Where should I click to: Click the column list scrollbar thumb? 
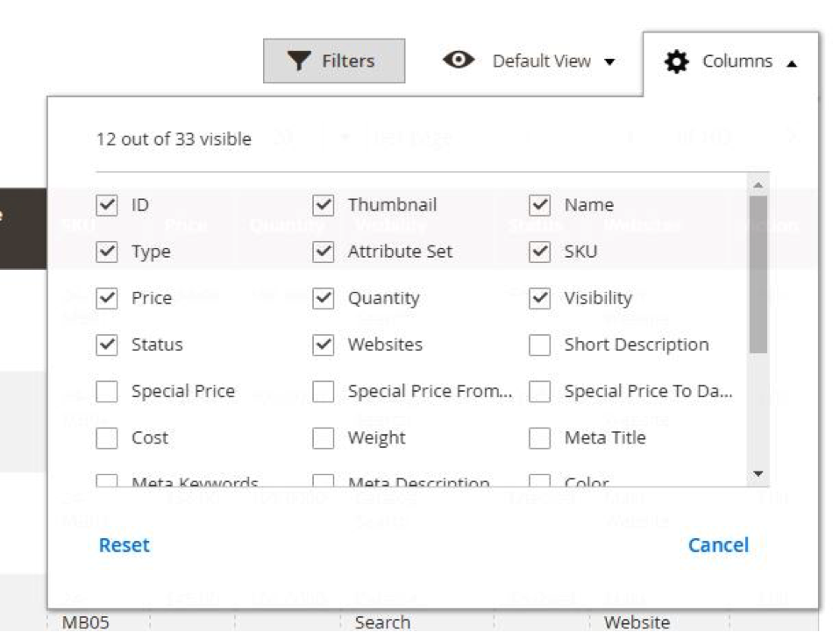click(x=758, y=272)
